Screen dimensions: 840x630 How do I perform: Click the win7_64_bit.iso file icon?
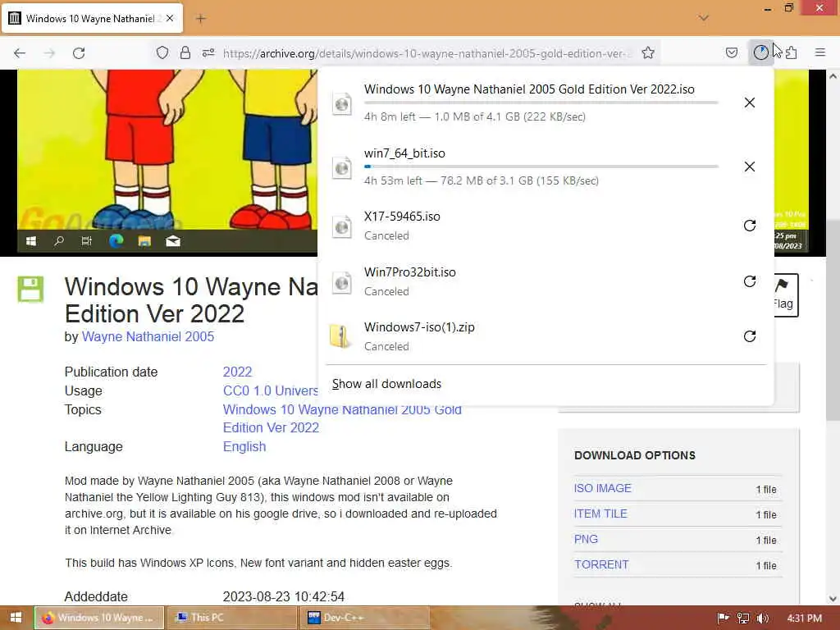[x=342, y=167]
